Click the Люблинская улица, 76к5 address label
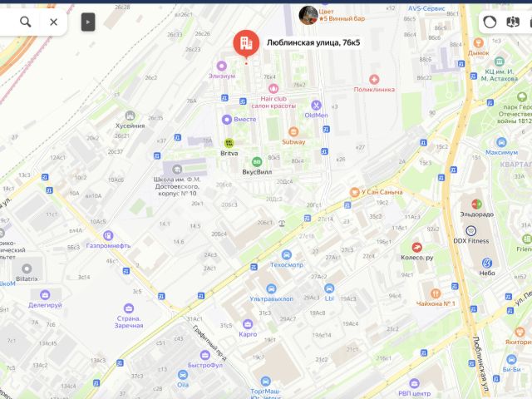 (313, 42)
